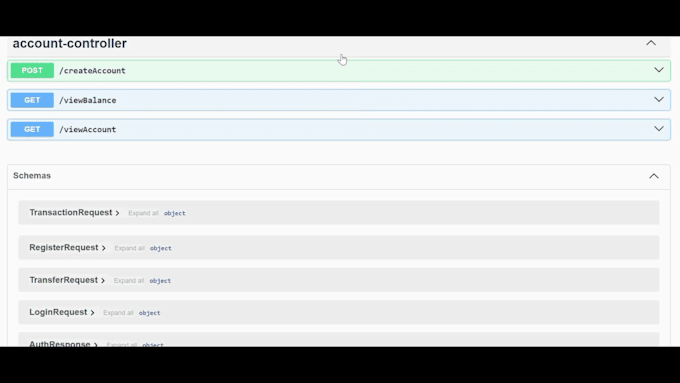The height and width of the screenshot is (383, 680).
Task: Click the account-controller heading
Action: coord(70,43)
